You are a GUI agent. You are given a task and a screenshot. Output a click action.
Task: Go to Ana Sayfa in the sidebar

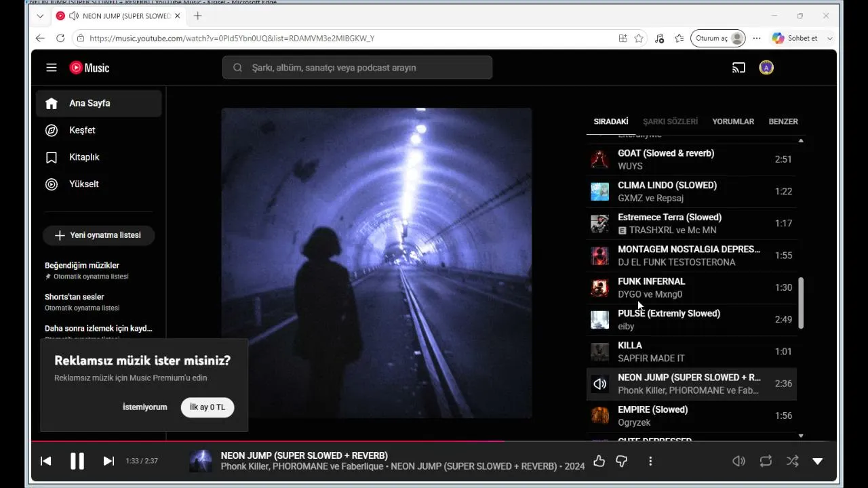point(99,104)
